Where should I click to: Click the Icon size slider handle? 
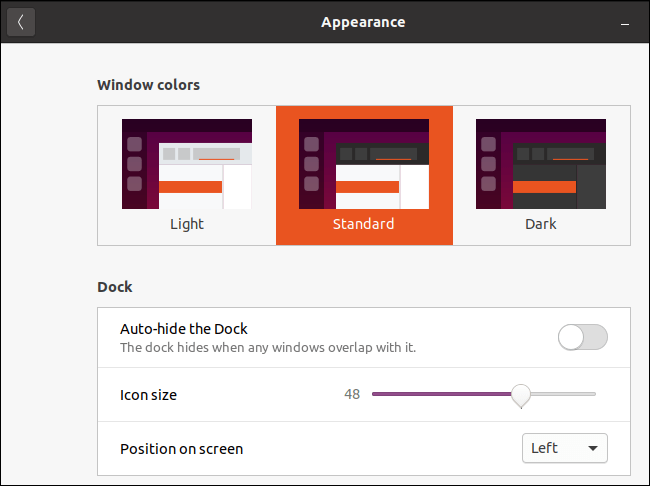(520, 395)
